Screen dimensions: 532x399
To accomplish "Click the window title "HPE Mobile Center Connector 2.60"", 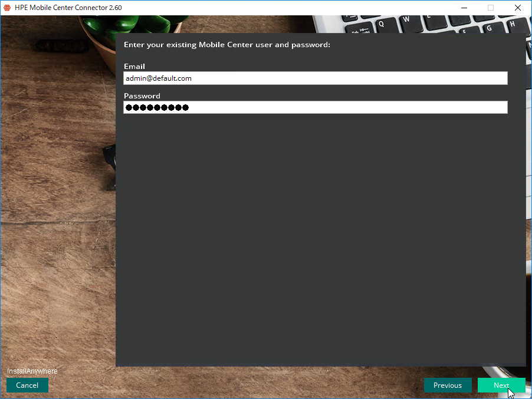I will [68, 8].
